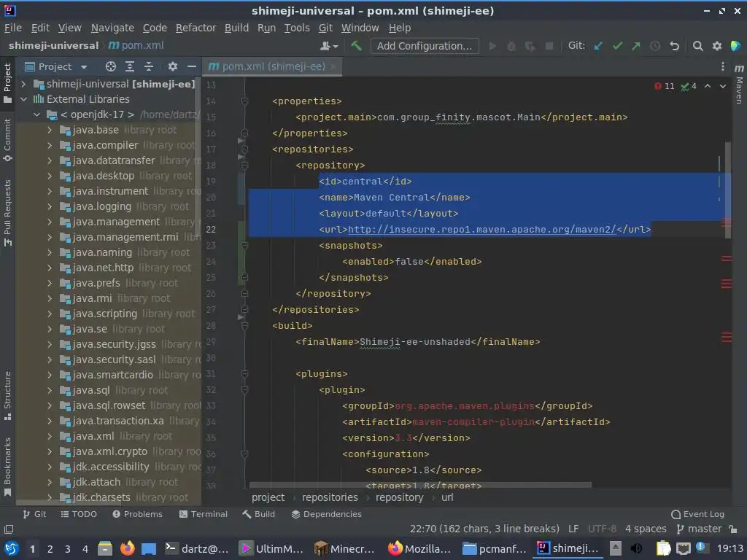Image resolution: width=747 pixels, height=560 pixels.
Task: Click Collapse All in Project panel
Action: point(149,66)
